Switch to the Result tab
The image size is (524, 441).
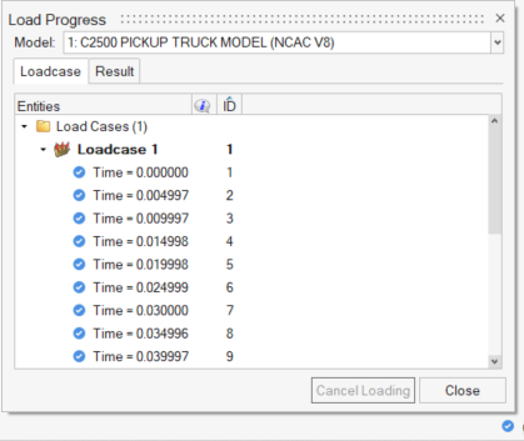[114, 71]
